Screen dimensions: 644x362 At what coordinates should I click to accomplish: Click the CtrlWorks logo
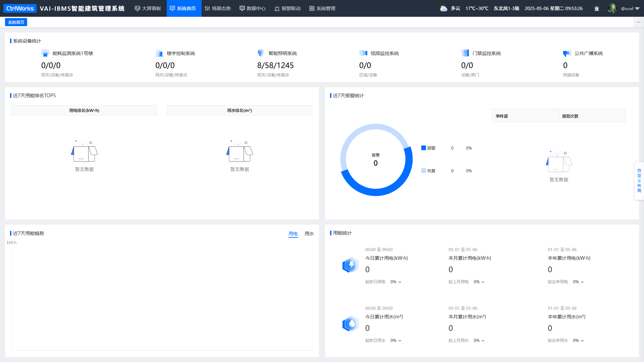(x=20, y=8)
